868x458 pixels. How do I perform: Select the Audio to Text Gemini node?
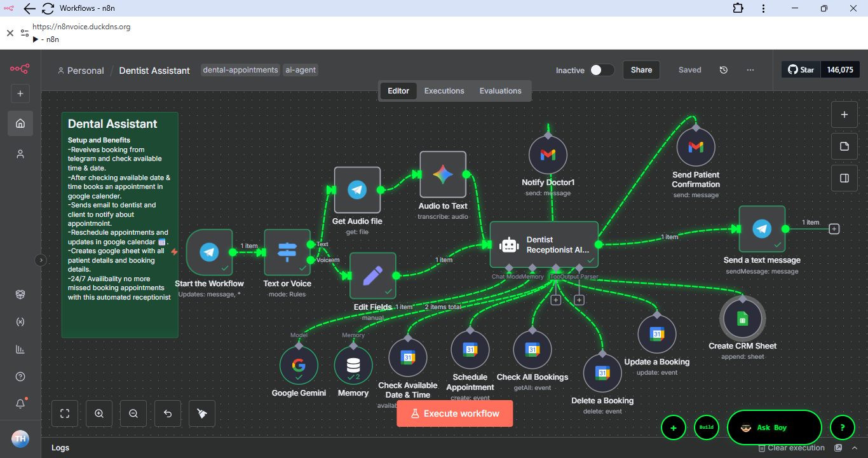(x=443, y=174)
